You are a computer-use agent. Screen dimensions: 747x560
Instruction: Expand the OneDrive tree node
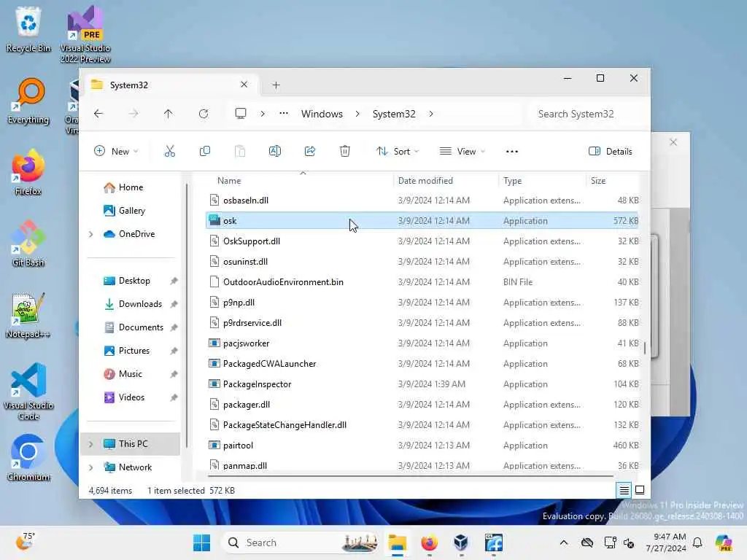point(91,234)
